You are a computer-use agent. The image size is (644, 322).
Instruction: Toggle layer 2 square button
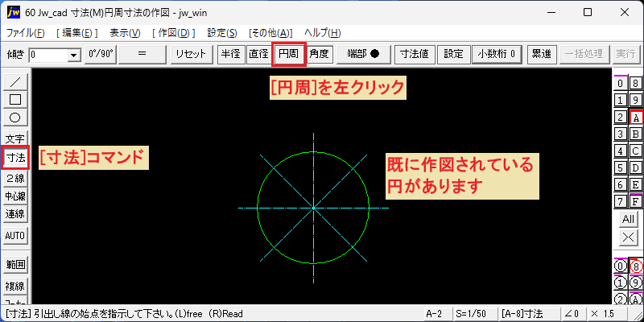click(x=620, y=117)
